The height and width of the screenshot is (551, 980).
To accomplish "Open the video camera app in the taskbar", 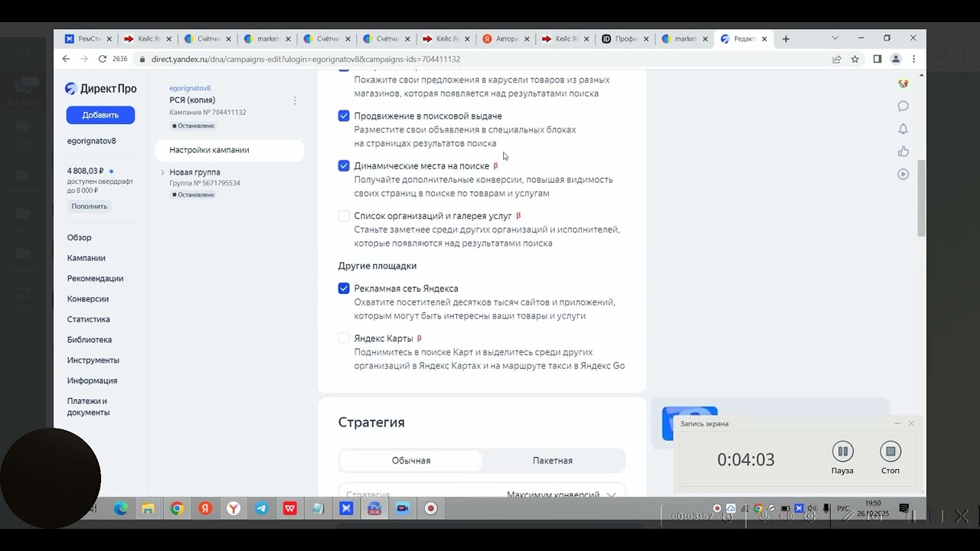I will coord(403,508).
